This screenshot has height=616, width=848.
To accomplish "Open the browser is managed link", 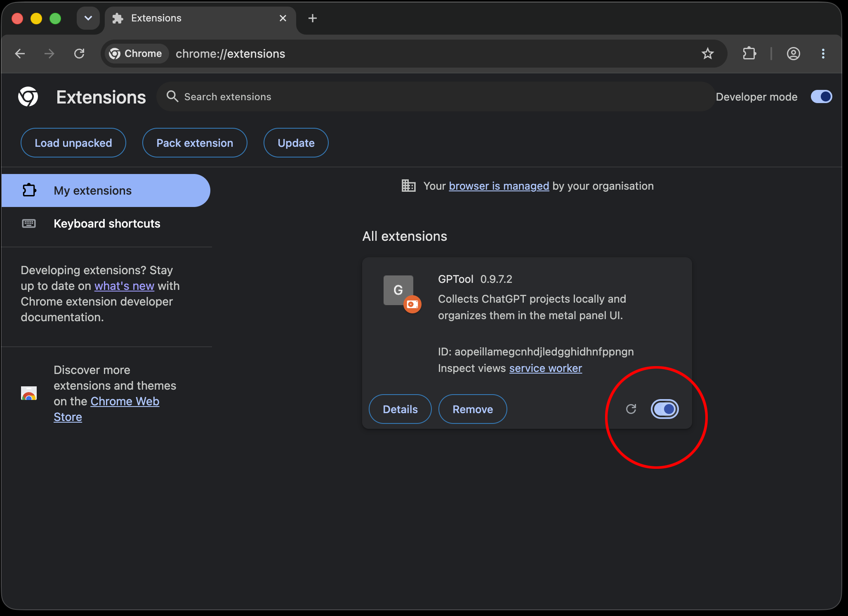I will [499, 186].
